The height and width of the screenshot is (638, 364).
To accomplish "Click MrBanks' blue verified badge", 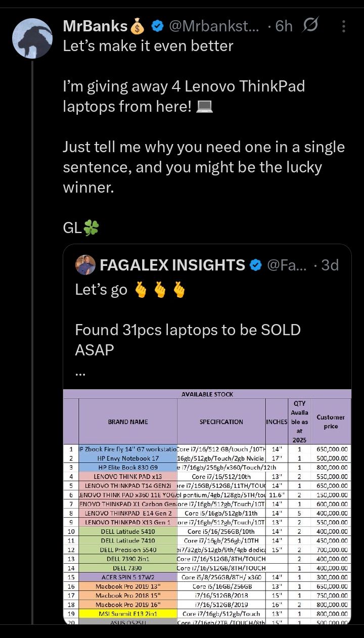I will (157, 26).
